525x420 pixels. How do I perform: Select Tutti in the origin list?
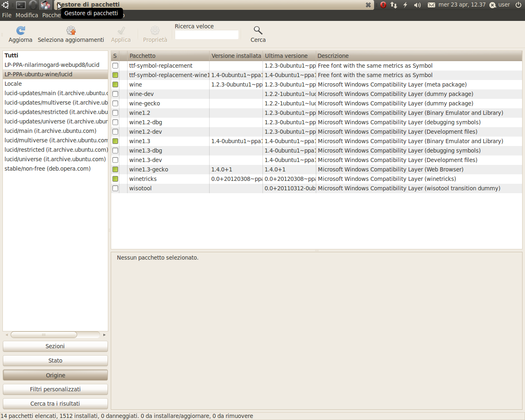click(55, 55)
